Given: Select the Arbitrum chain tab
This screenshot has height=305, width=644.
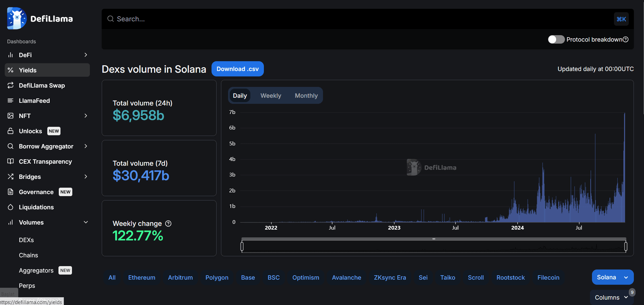Looking at the screenshot, I should click(180, 278).
